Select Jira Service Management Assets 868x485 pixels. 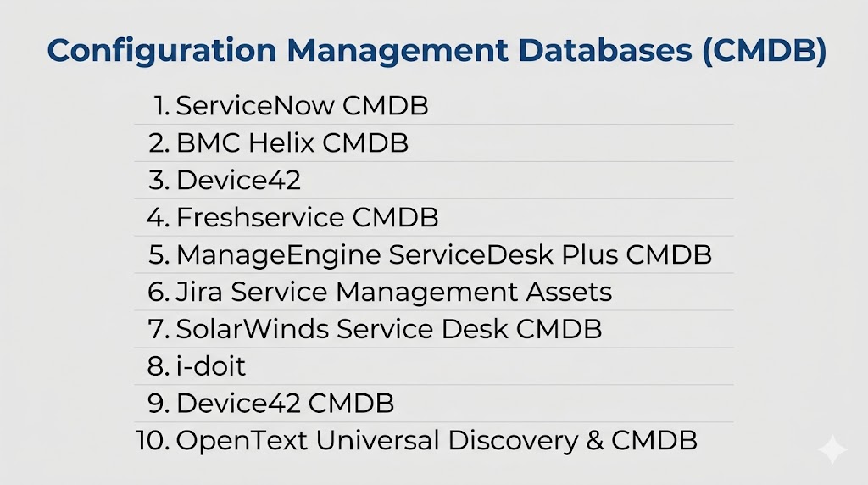(393, 292)
